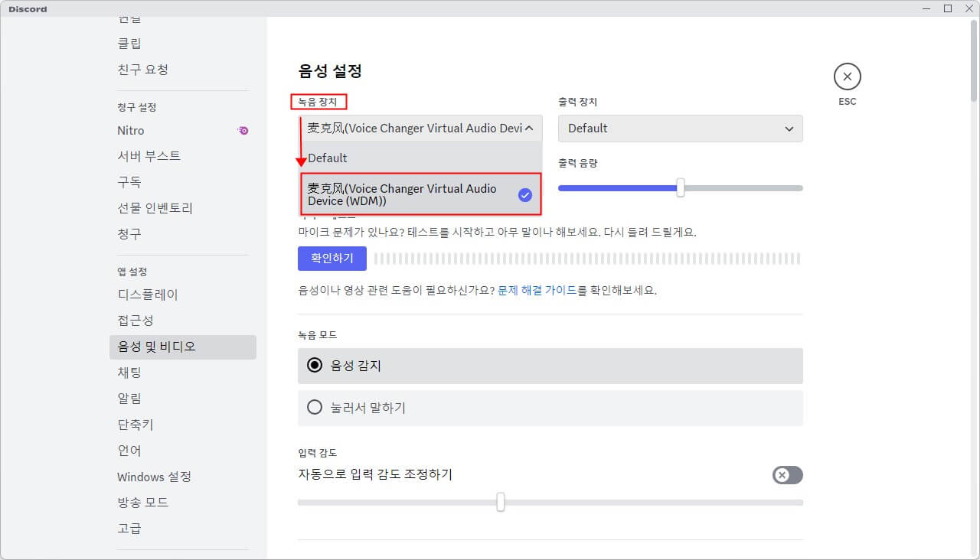Open 서버 부스트 in the sidebar

149,156
